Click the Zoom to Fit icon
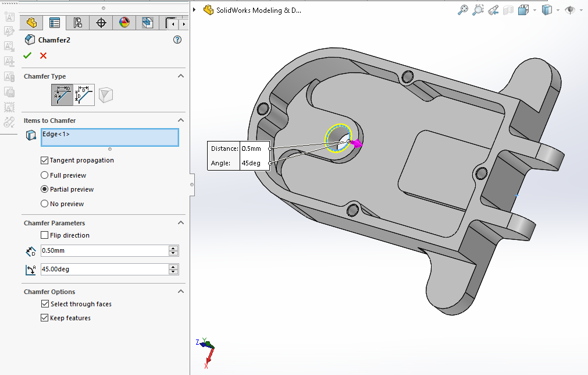Image resolution: width=588 pixels, height=375 pixels. click(463, 10)
